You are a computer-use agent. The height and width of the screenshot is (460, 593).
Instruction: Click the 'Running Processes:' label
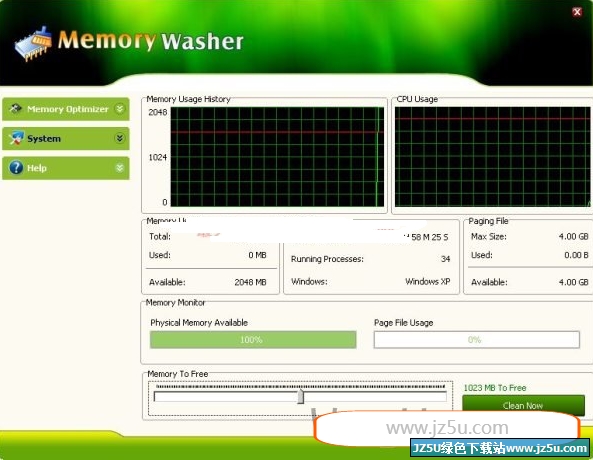point(327,259)
